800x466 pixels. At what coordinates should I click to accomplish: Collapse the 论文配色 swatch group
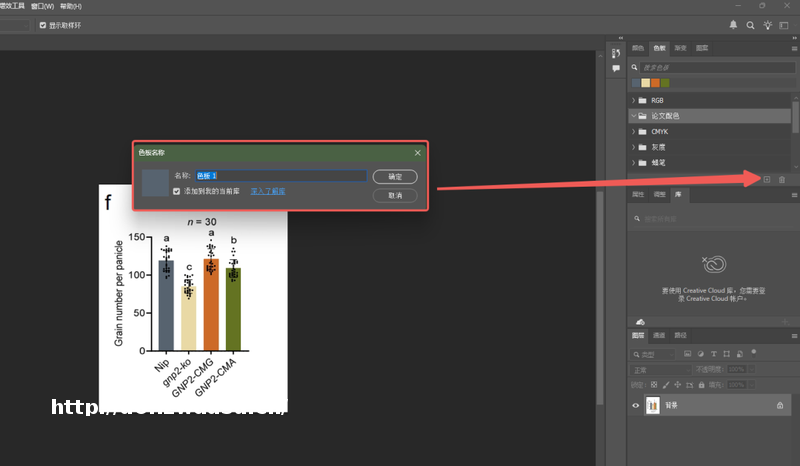634,116
